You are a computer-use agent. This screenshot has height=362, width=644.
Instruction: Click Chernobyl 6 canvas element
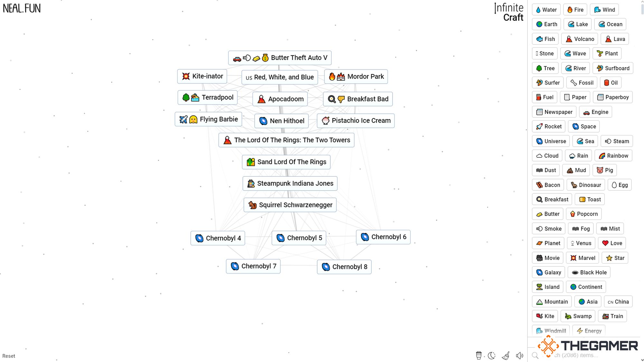[383, 237]
